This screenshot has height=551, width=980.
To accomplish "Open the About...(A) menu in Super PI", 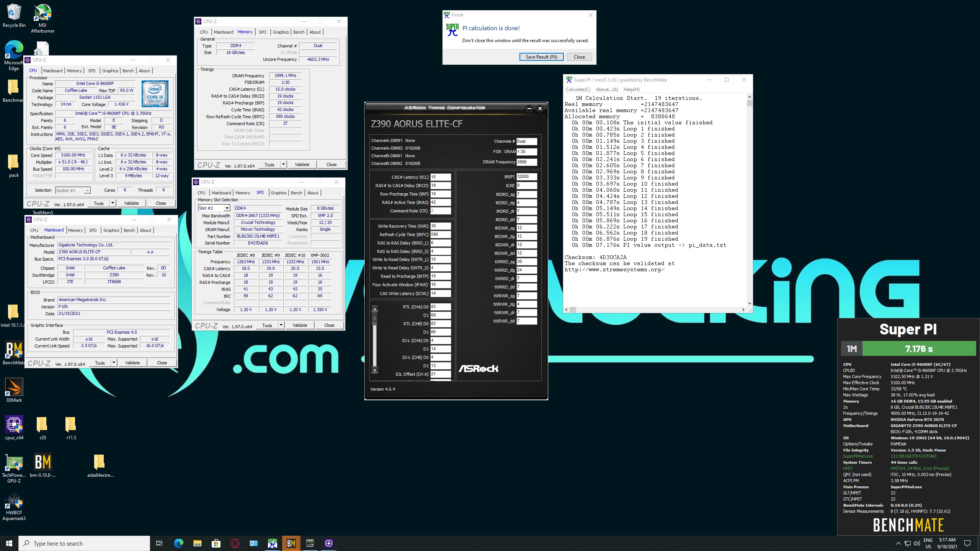I will click(607, 90).
